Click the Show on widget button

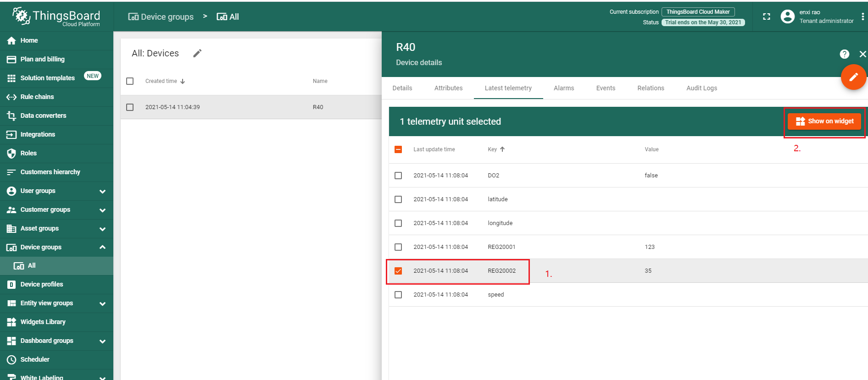(x=824, y=121)
